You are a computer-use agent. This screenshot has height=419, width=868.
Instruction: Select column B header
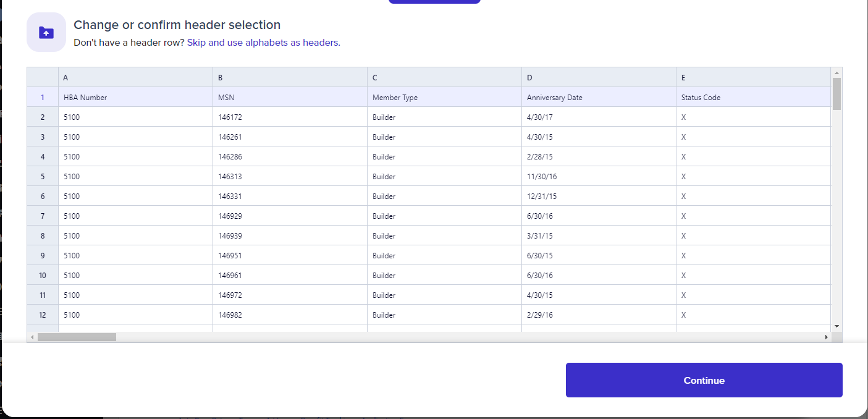[x=290, y=77]
